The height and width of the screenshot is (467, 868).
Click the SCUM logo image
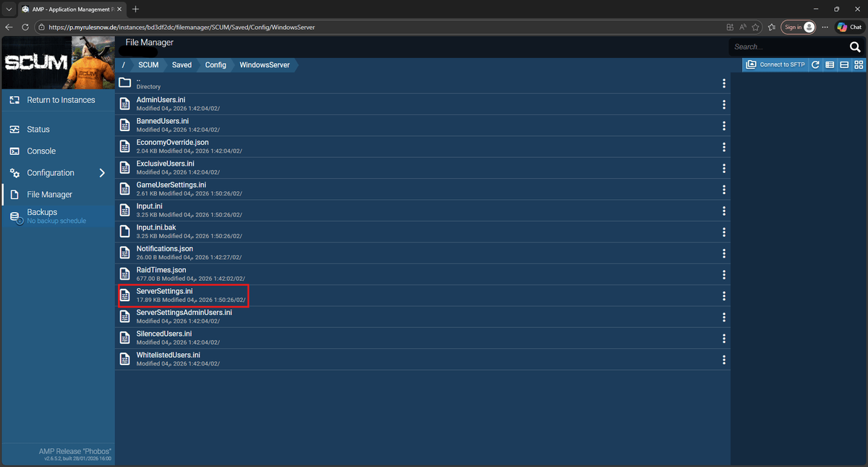pyautogui.click(x=57, y=62)
